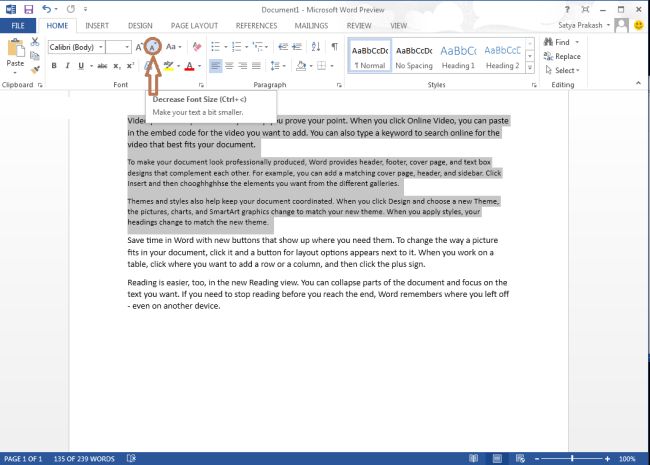
Task: Apply shading paint bucket
Action: pos(301,66)
